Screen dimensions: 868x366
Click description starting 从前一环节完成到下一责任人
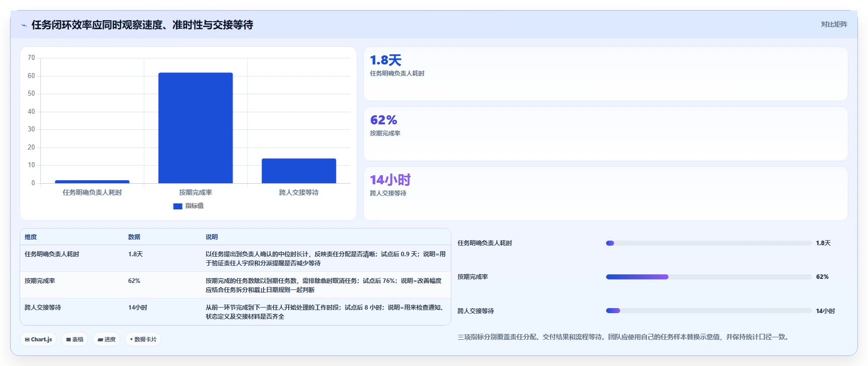point(325,312)
